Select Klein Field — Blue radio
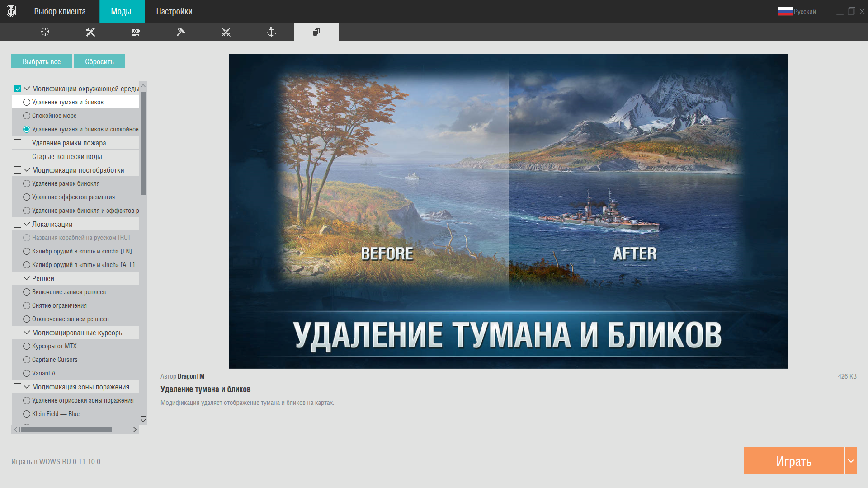Viewport: 868px width, 488px height. pyautogui.click(x=27, y=414)
